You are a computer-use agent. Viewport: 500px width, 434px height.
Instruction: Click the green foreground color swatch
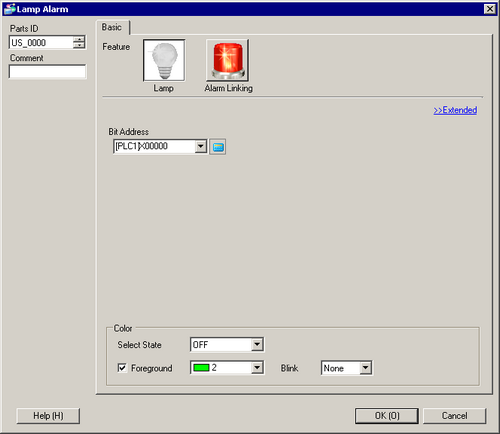pos(201,368)
